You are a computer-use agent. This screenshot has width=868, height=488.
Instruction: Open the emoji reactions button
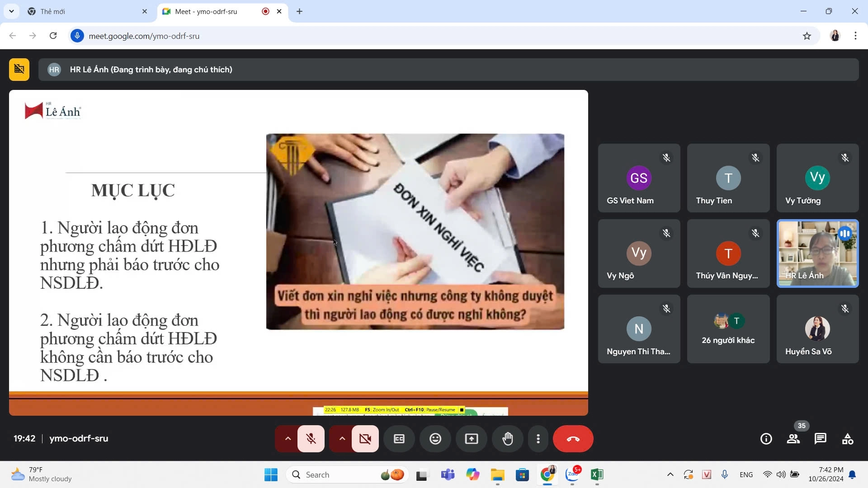coord(435,439)
